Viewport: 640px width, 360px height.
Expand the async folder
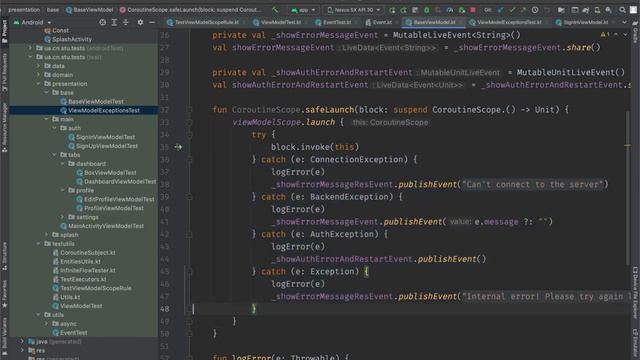[47, 324]
